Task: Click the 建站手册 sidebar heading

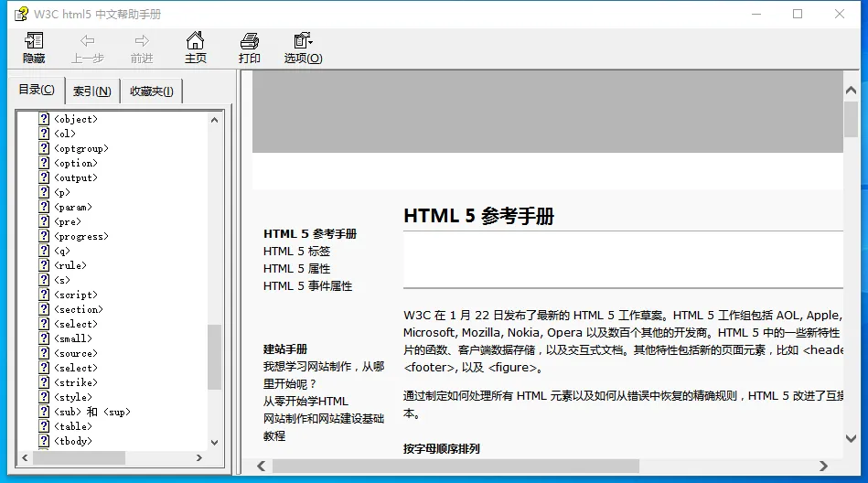Action: click(285, 349)
